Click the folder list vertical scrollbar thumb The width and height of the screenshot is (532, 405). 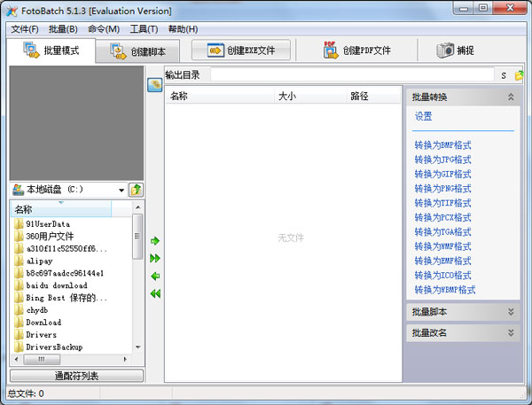pyautogui.click(x=137, y=237)
